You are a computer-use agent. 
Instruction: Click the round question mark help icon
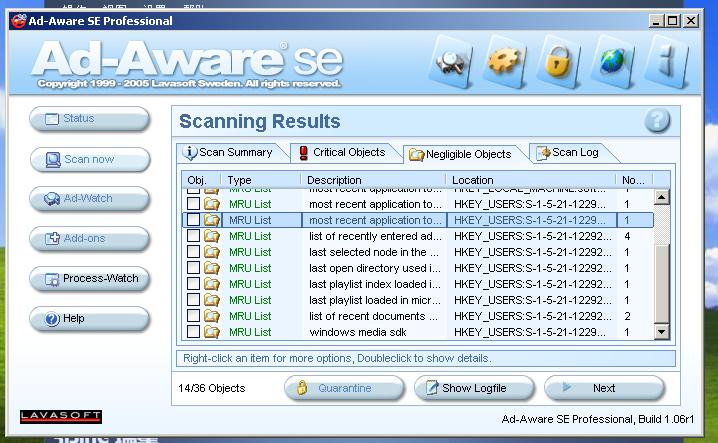pos(657,121)
